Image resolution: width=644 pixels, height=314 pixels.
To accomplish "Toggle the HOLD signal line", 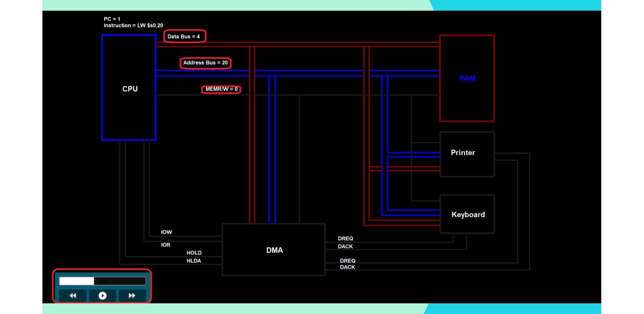I will click(194, 253).
